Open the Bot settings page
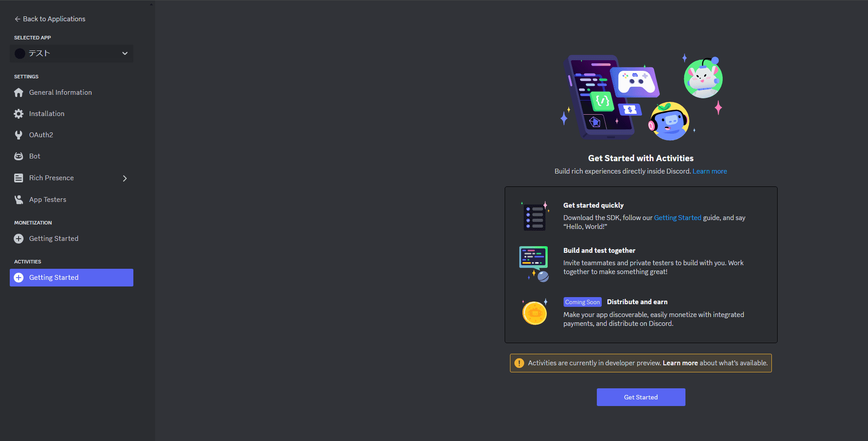This screenshot has height=441, width=868. pos(71,156)
